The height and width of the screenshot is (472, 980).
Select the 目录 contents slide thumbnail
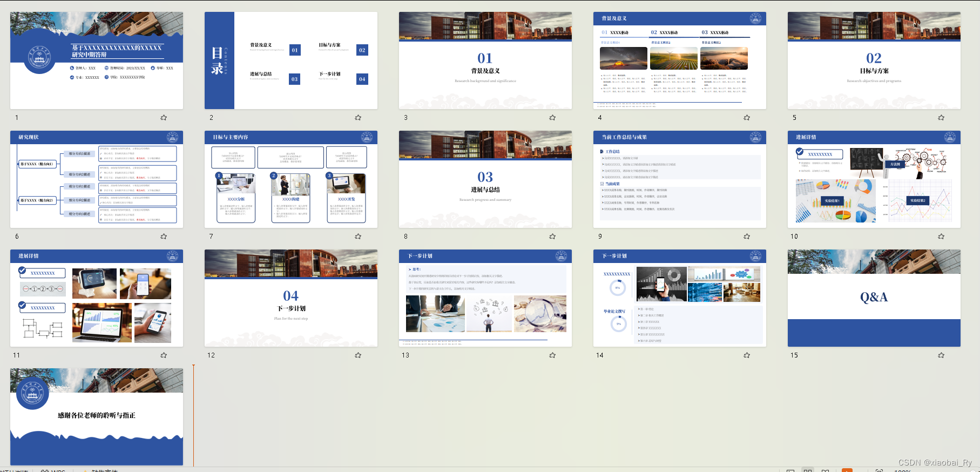coord(291,60)
